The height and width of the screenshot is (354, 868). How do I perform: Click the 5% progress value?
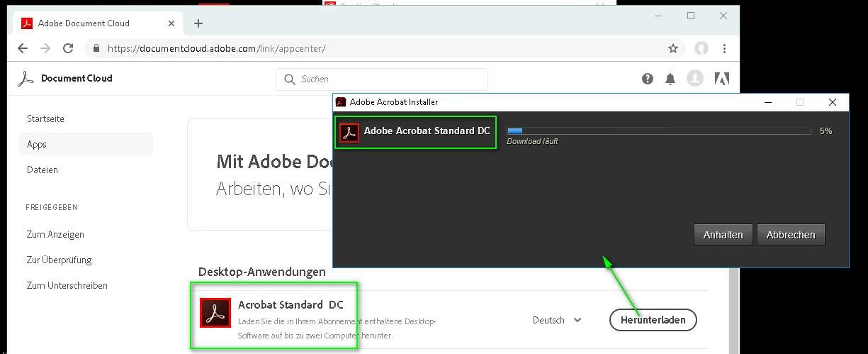coord(825,131)
